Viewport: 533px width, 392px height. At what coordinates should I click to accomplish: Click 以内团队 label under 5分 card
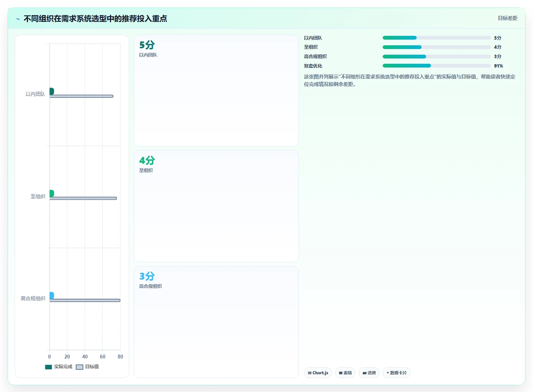148,55
